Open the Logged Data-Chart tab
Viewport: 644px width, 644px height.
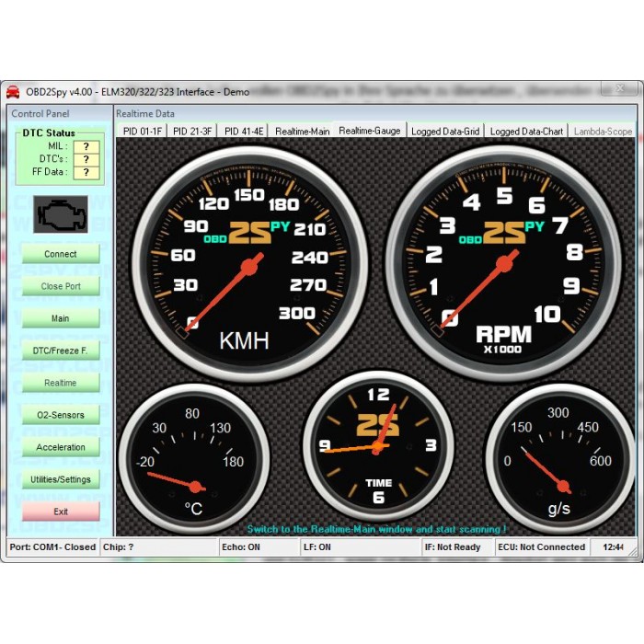tap(526, 132)
